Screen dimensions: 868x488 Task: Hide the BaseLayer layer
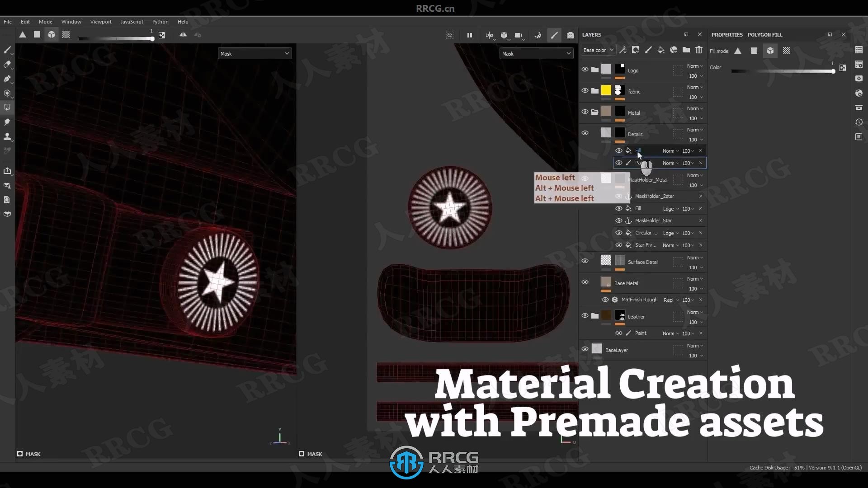point(585,349)
